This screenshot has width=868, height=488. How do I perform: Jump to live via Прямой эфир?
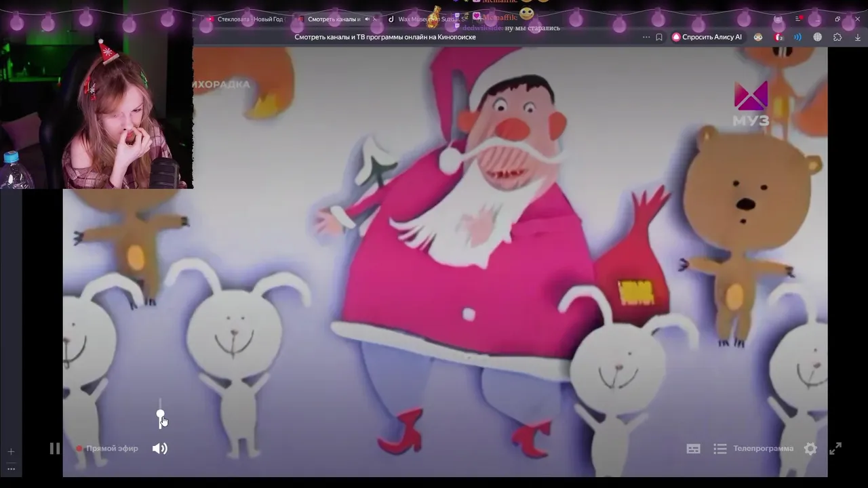pyautogui.click(x=107, y=449)
